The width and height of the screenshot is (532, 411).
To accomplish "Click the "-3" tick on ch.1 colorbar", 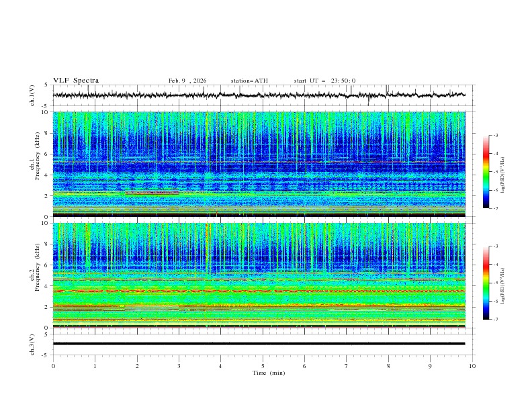I will click(x=495, y=135).
